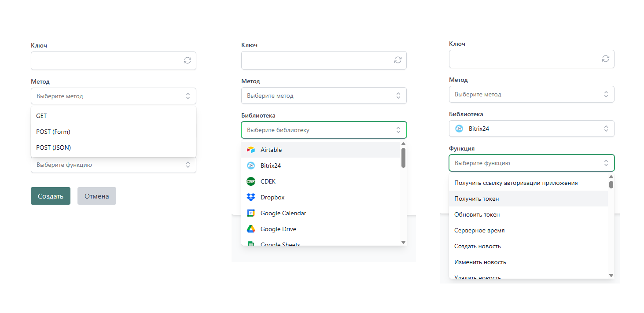Image resolution: width=644 pixels, height=313 pixels.
Task: Collapse Выберите библиотеку dropdown in middle panel
Action: point(324,130)
